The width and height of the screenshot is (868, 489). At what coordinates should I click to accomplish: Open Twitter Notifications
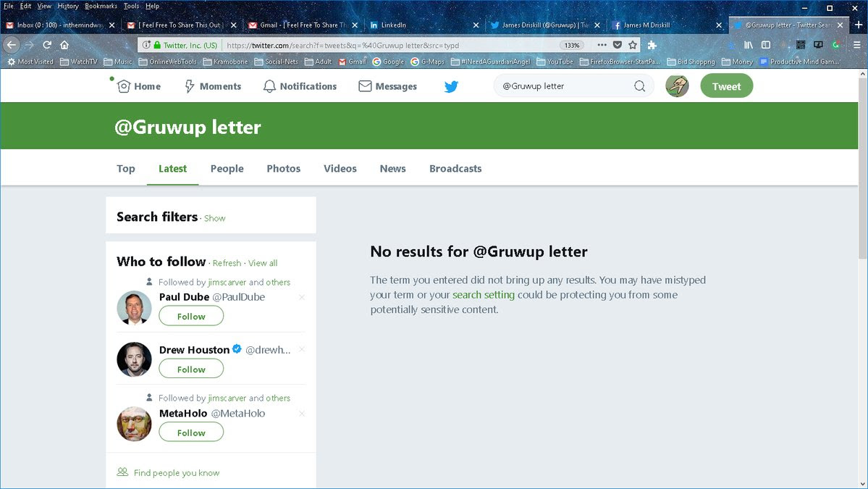(300, 86)
